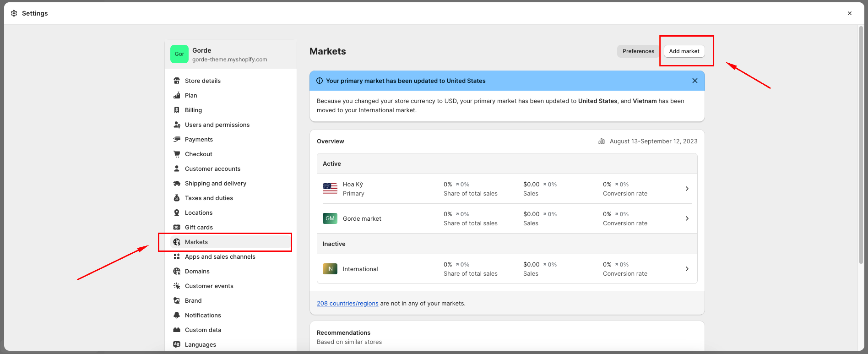
Task: Click the Checkout cart icon
Action: [x=177, y=154]
